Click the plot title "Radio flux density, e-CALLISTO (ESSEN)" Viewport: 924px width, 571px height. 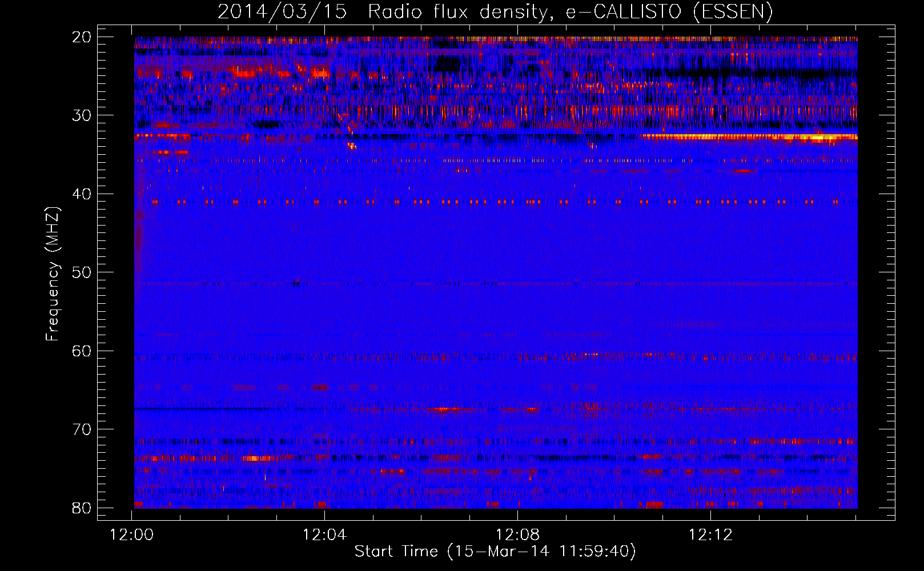click(x=570, y=12)
